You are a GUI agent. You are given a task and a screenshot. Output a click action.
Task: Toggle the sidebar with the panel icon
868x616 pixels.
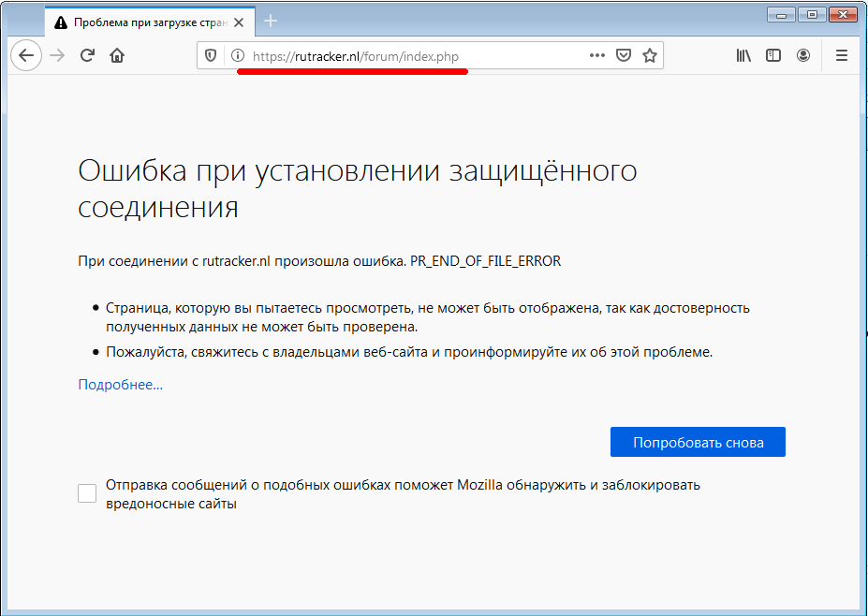pyautogui.click(x=772, y=55)
